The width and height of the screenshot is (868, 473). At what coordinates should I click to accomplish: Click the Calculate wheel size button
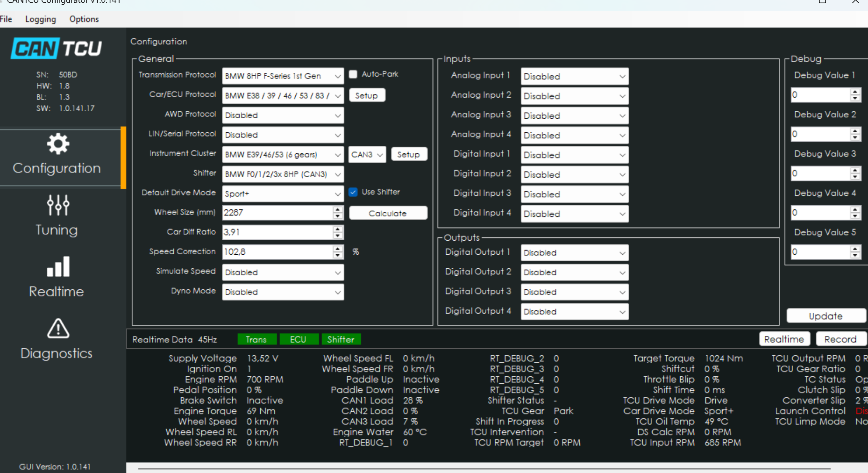pos(388,213)
